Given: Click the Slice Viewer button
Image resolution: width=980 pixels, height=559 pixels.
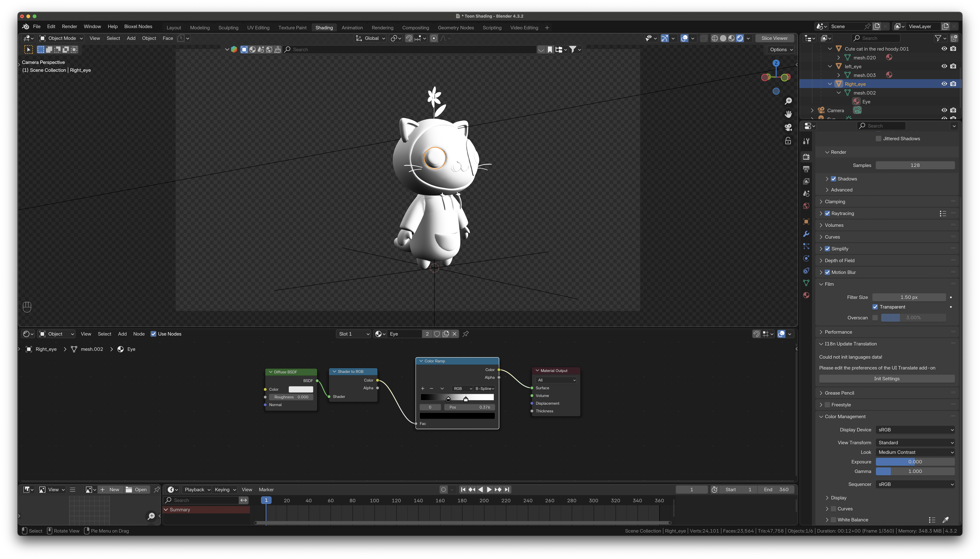Looking at the screenshot, I should click(x=774, y=38).
